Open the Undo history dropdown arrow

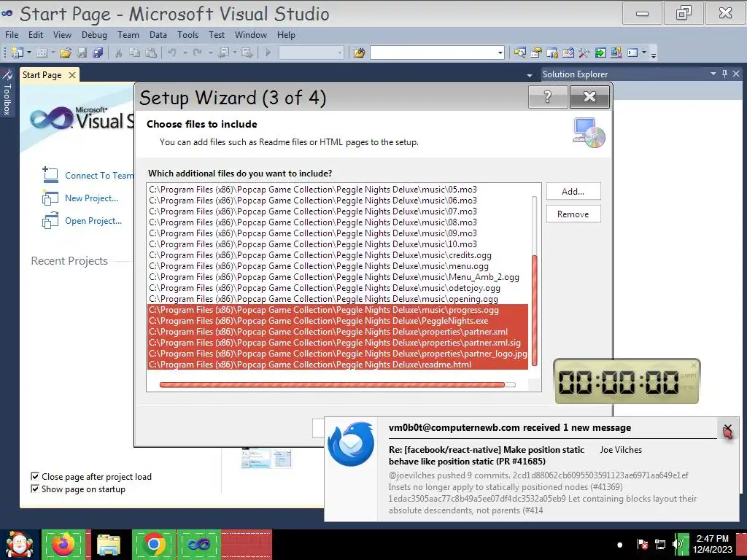coord(185,52)
